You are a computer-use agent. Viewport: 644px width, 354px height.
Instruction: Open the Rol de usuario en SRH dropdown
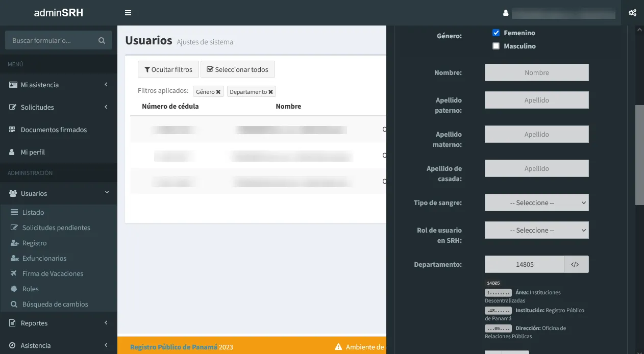pos(536,230)
